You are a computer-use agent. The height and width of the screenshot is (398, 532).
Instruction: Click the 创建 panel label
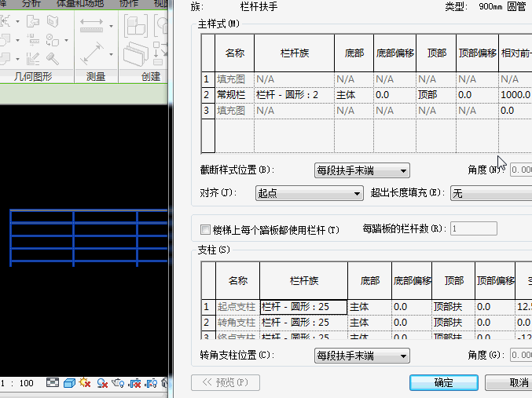(151, 77)
